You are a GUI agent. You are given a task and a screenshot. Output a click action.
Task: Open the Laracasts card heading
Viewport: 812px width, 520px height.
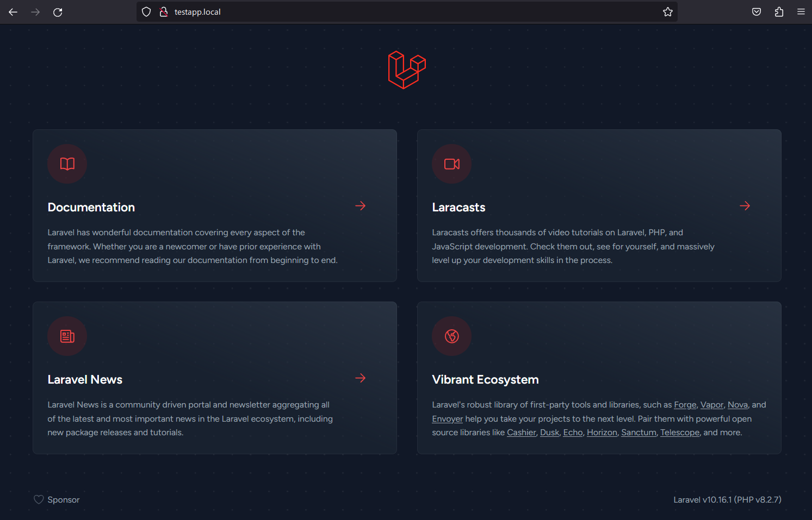(458, 208)
